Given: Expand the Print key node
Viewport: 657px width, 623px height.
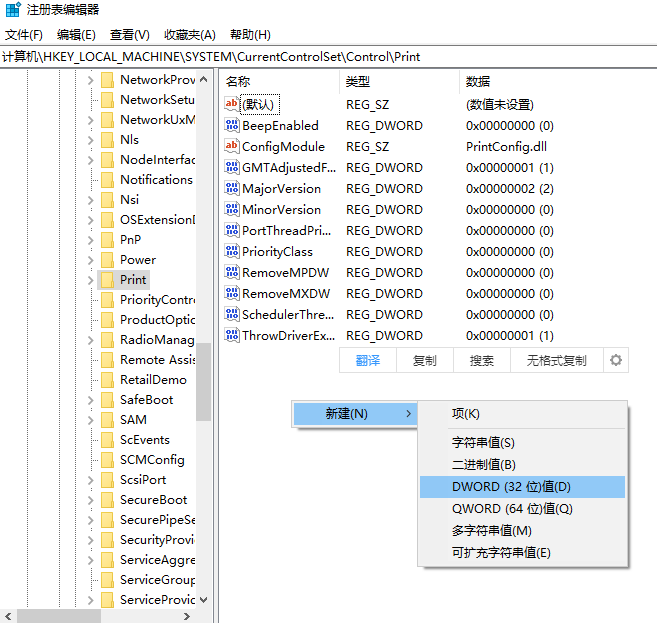Looking at the screenshot, I should pos(91,280).
